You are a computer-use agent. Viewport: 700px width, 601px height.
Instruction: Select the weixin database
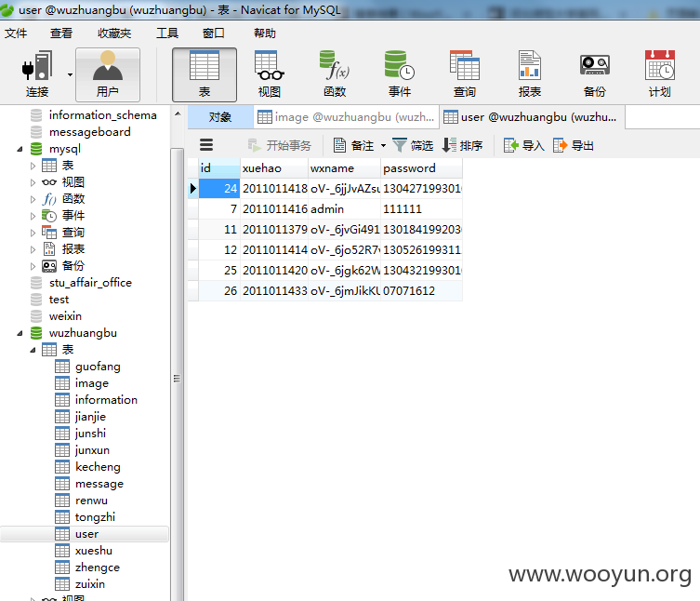(65, 316)
